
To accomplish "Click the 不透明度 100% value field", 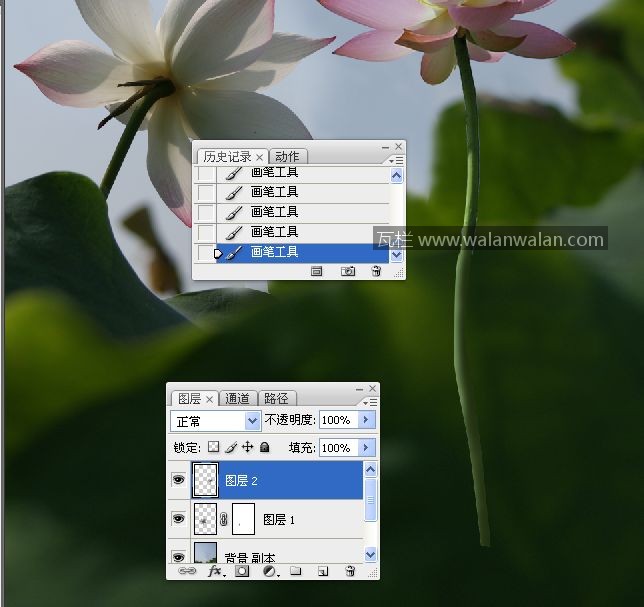I will tap(338, 420).
